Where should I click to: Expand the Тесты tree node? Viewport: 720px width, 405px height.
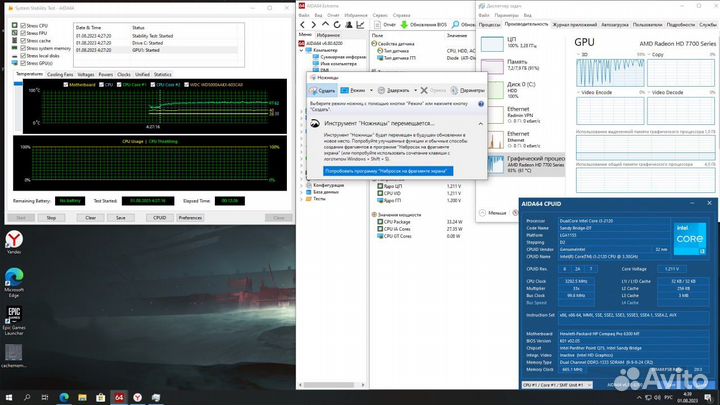[302, 199]
